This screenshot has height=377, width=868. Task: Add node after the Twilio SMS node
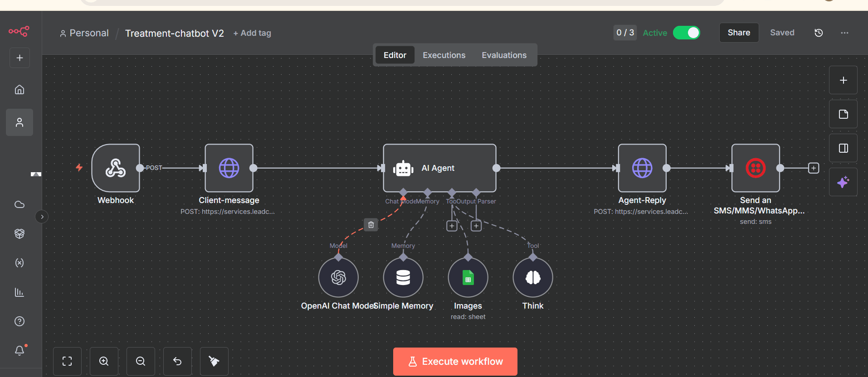tap(814, 168)
